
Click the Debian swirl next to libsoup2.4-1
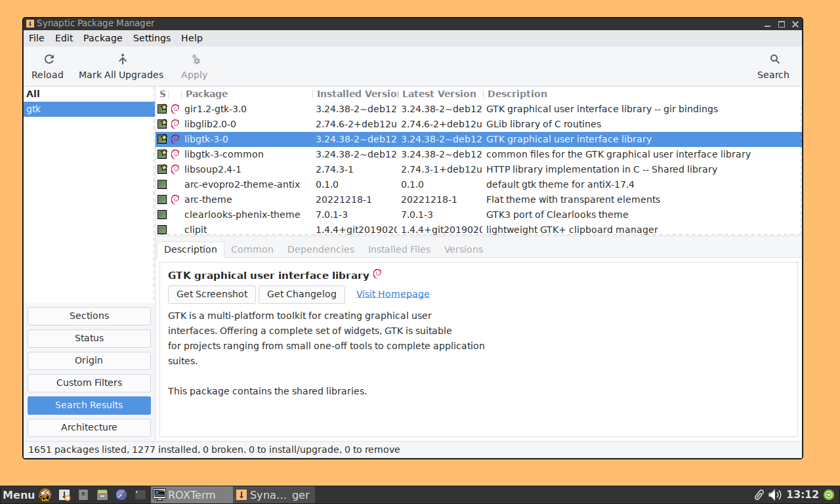(175, 169)
